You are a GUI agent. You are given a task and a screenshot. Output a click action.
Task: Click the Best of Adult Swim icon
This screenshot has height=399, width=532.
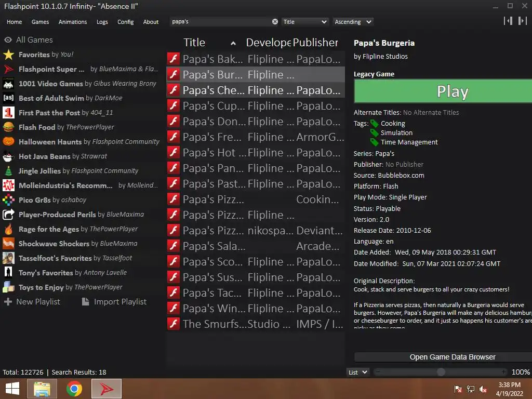pos(8,98)
